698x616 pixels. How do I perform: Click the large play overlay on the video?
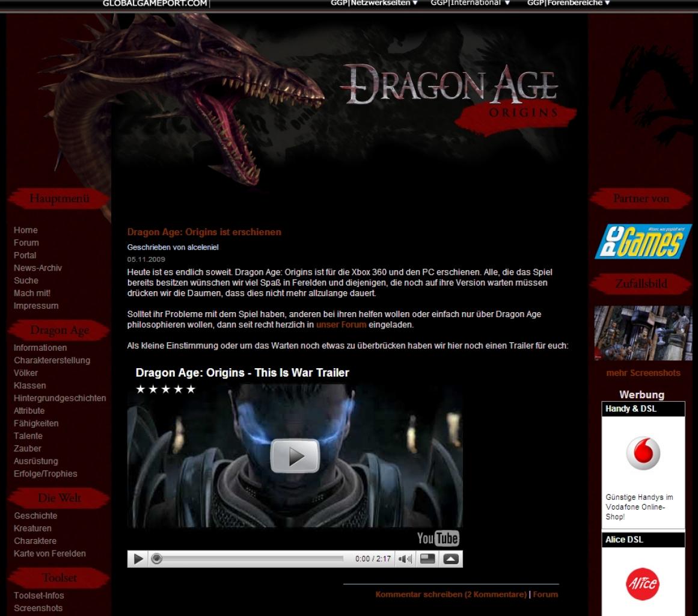pyautogui.click(x=295, y=455)
